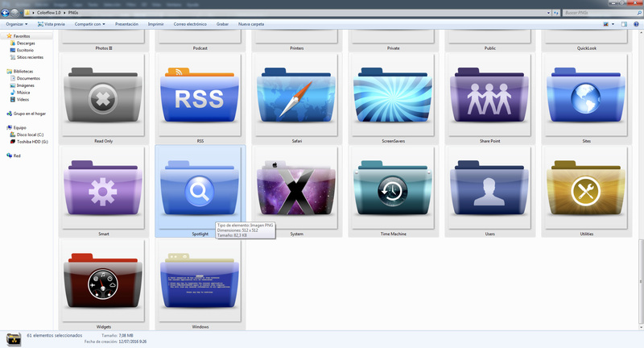Select the ScreenSavers folder icon
The width and height of the screenshot is (644, 348).
coord(393,95)
